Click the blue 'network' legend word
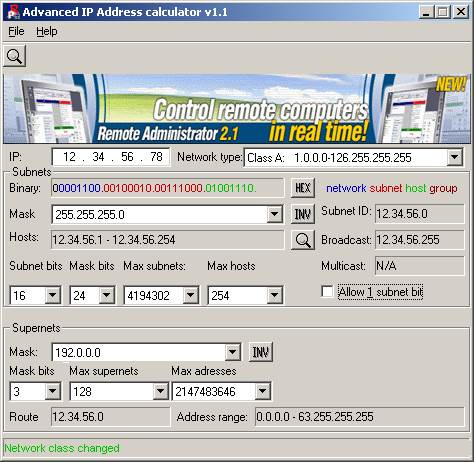The height and width of the screenshot is (462, 474). coord(346,188)
